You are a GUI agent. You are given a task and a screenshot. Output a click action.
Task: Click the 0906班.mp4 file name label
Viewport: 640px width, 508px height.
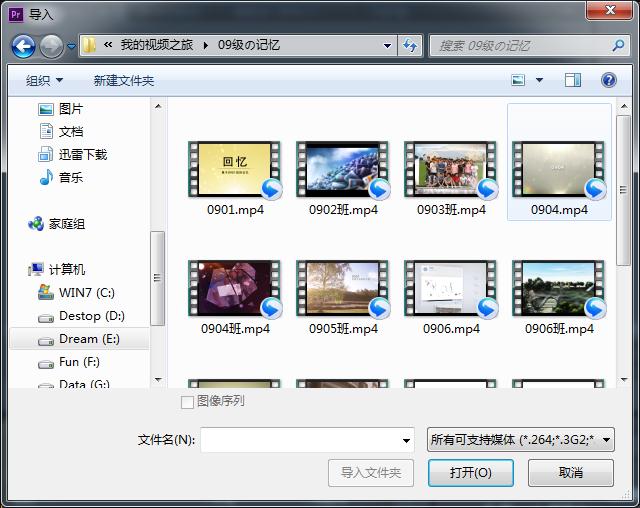tap(559, 329)
